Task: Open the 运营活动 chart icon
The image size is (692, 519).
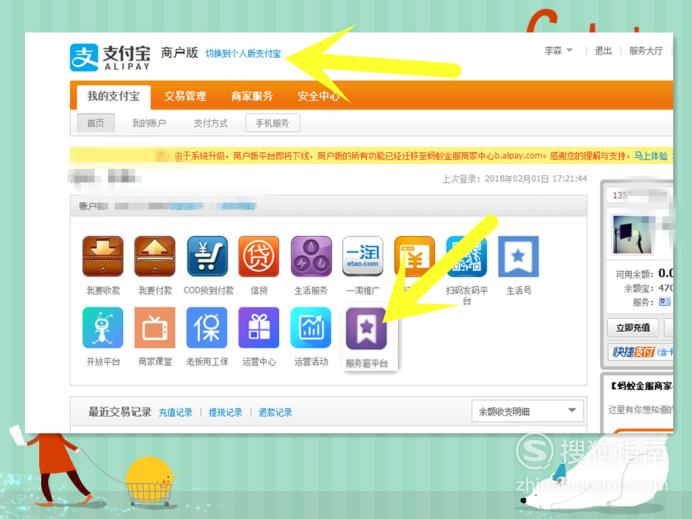Action: [x=311, y=327]
